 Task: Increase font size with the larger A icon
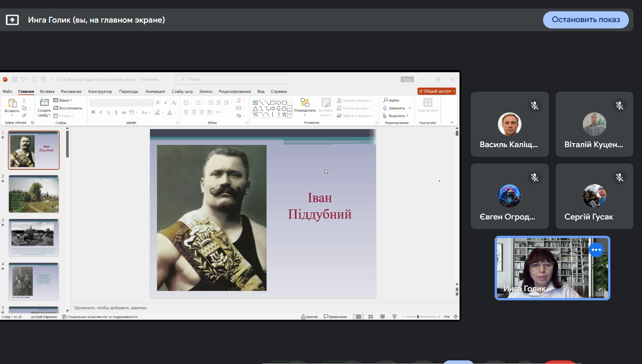click(158, 103)
